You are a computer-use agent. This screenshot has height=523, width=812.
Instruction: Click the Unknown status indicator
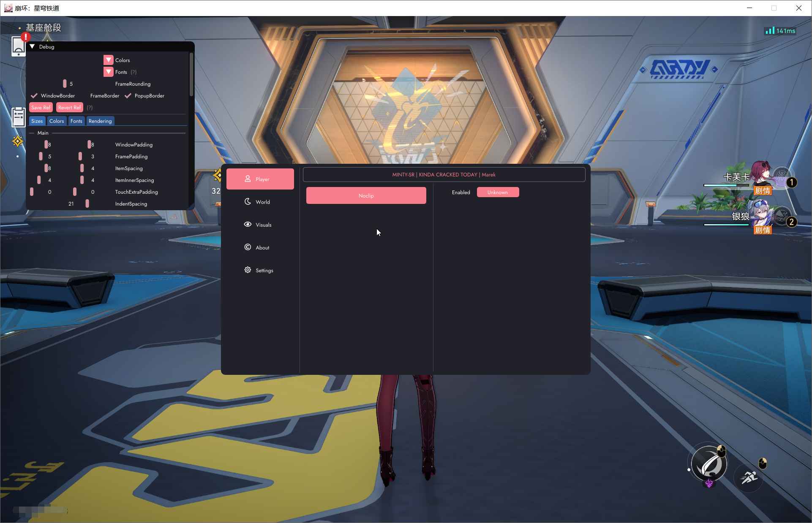(496, 192)
